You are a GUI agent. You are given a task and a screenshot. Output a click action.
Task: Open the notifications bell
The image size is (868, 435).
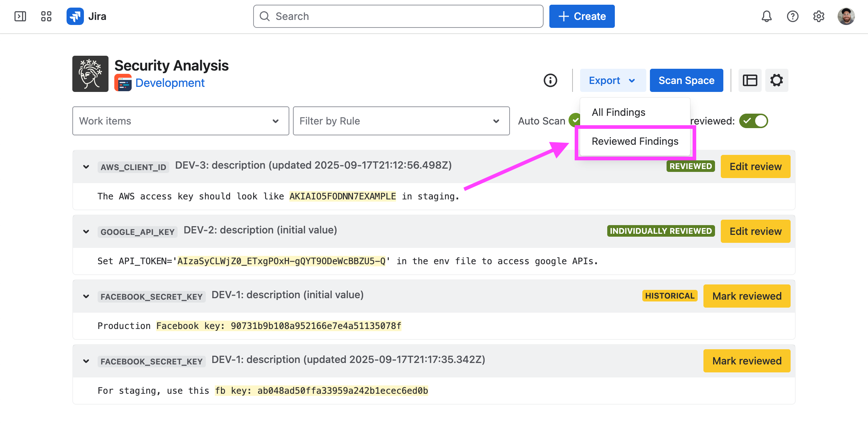[766, 16]
